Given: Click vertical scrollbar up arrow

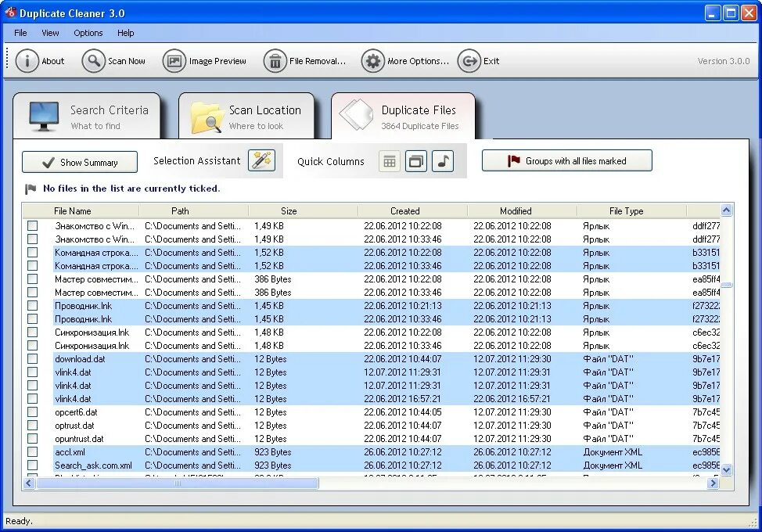Looking at the screenshot, I should 727,210.
